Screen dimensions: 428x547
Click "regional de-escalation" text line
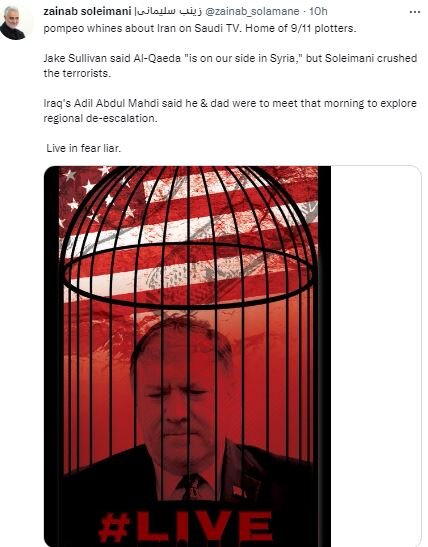coord(100,118)
